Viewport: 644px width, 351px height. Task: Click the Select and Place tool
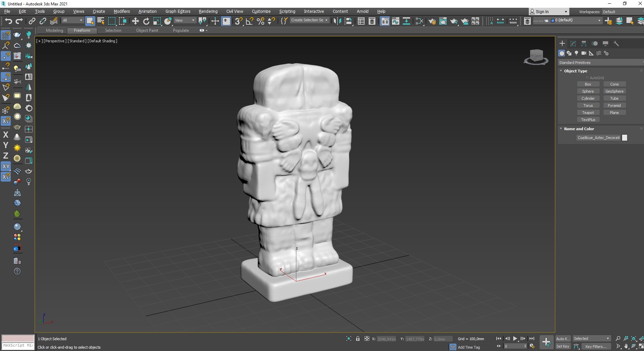(x=168, y=21)
